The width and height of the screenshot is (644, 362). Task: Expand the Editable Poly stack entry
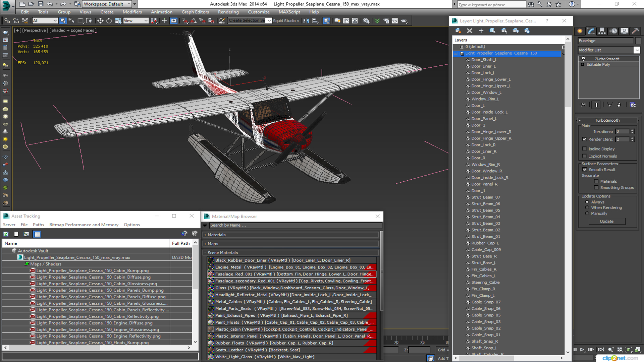tap(583, 64)
